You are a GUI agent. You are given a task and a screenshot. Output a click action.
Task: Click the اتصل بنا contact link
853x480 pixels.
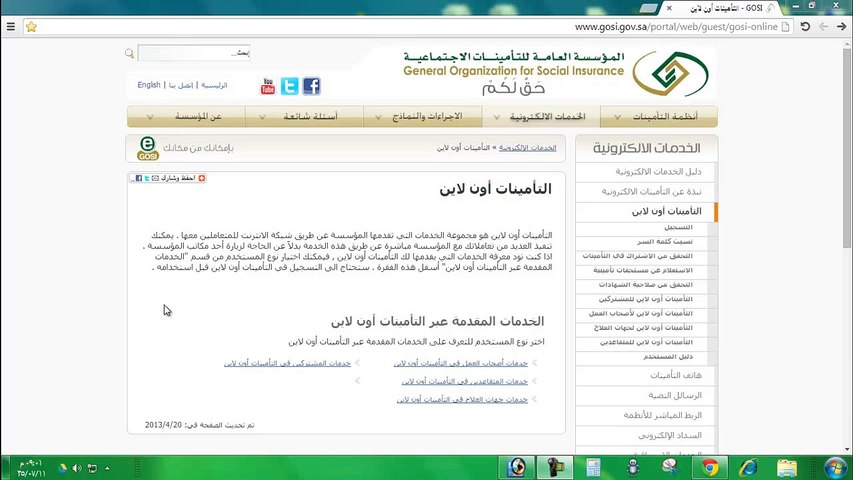[181, 85]
